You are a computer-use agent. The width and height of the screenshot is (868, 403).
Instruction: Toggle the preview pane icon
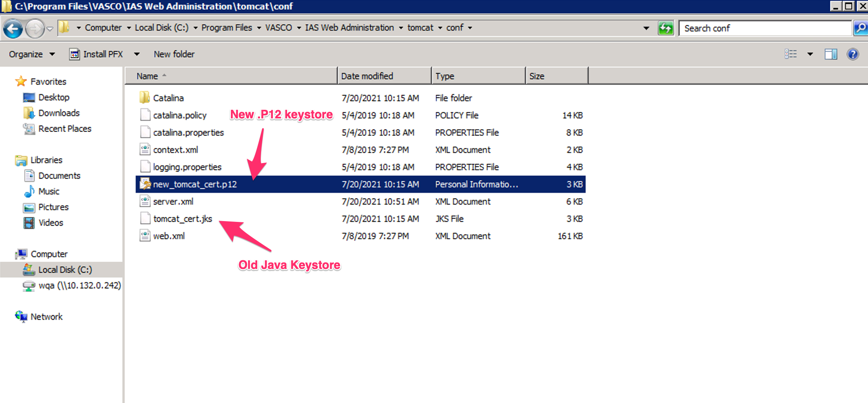831,54
